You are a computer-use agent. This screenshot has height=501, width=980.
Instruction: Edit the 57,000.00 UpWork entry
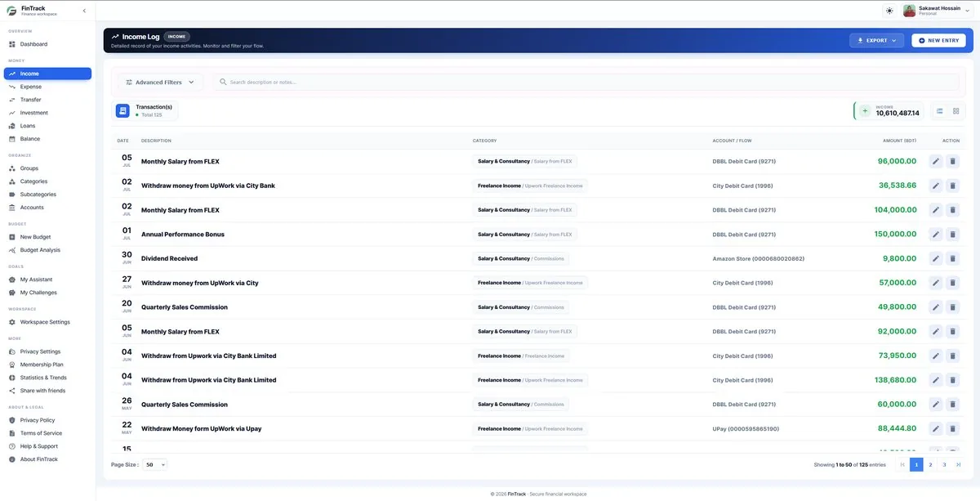pyautogui.click(x=936, y=283)
